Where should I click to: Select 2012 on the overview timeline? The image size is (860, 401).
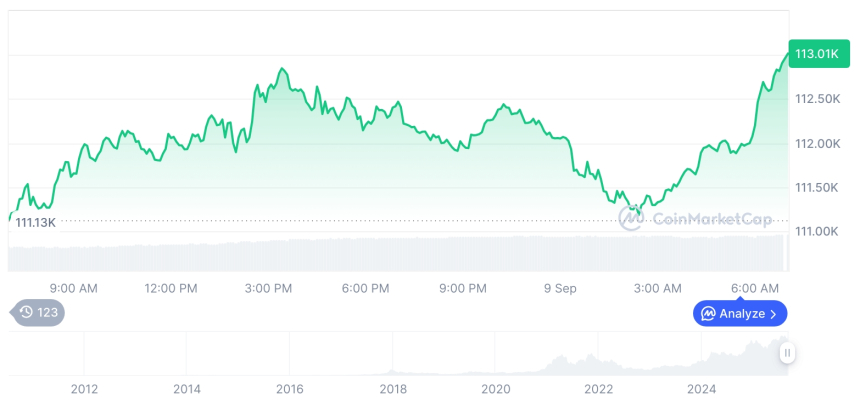84,389
